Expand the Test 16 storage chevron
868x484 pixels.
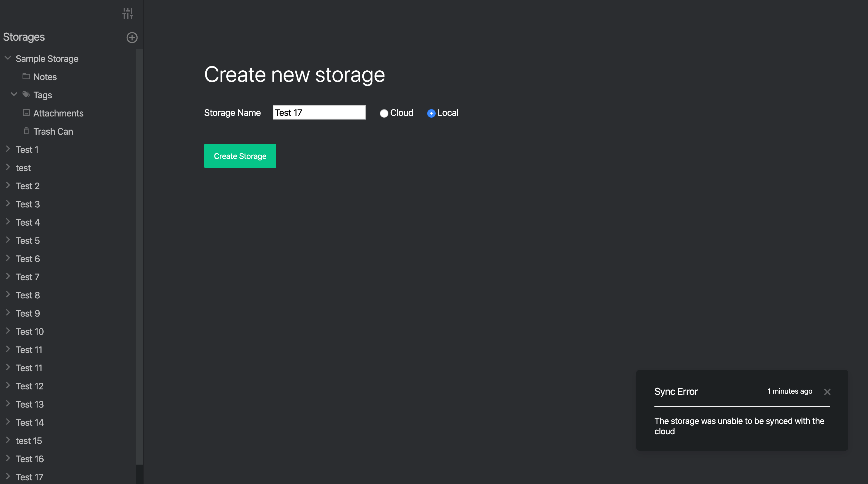click(x=8, y=458)
